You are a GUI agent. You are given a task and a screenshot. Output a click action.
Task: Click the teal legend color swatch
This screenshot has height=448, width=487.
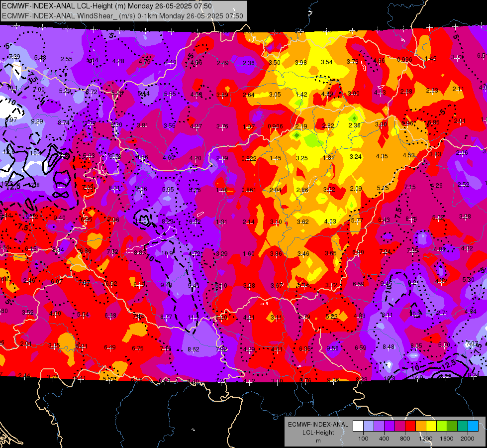[x=463, y=426]
